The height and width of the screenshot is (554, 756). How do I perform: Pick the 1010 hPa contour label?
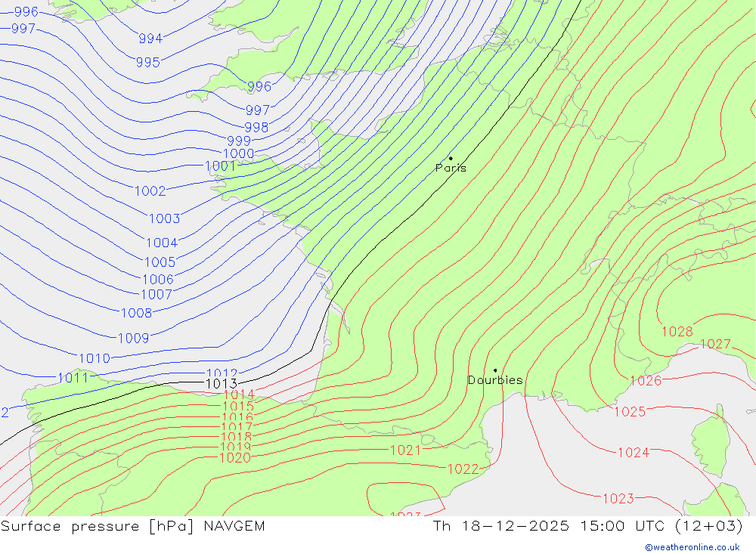(94, 358)
